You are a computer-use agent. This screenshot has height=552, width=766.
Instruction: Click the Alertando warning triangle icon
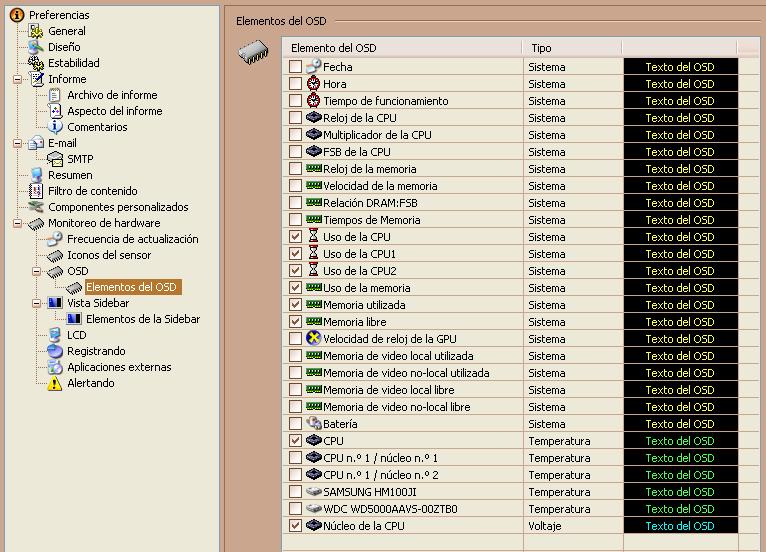[55, 383]
